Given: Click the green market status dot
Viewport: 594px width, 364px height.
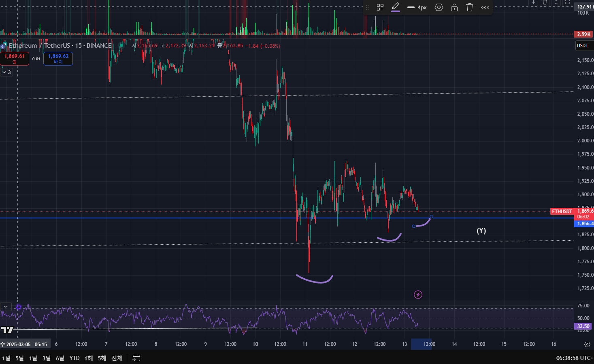Looking at the screenshot, I should coord(121,46).
